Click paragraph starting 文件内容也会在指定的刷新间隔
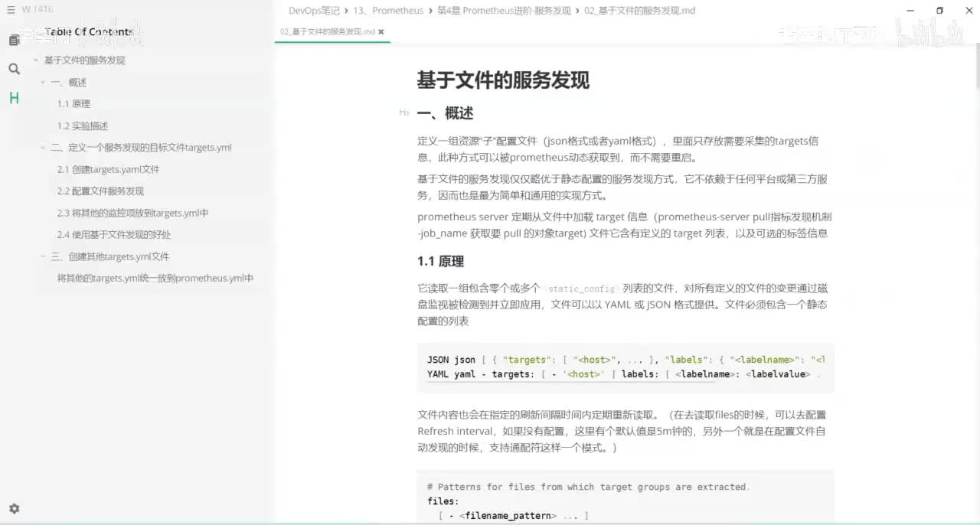Screen dimensions: 980x525 (x=622, y=432)
